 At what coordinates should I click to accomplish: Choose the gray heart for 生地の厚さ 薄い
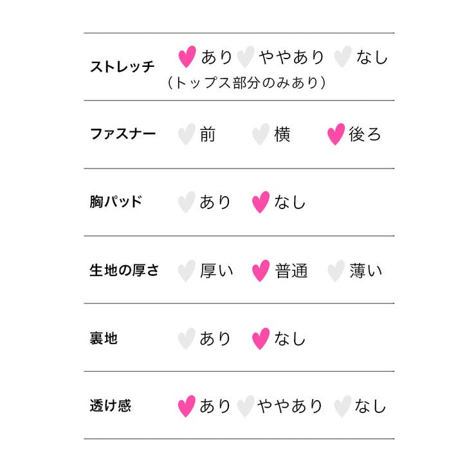336,270
